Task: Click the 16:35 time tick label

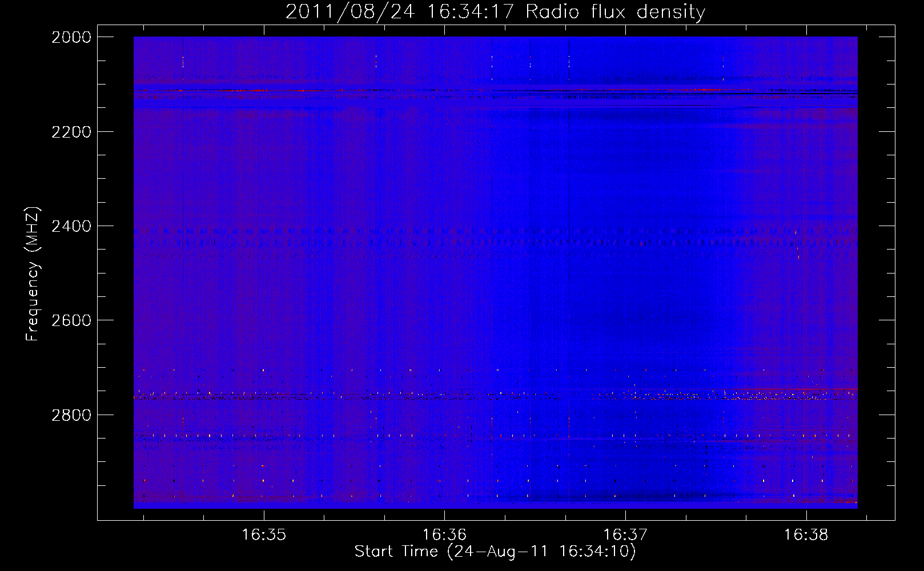Action: (x=264, y=534)
